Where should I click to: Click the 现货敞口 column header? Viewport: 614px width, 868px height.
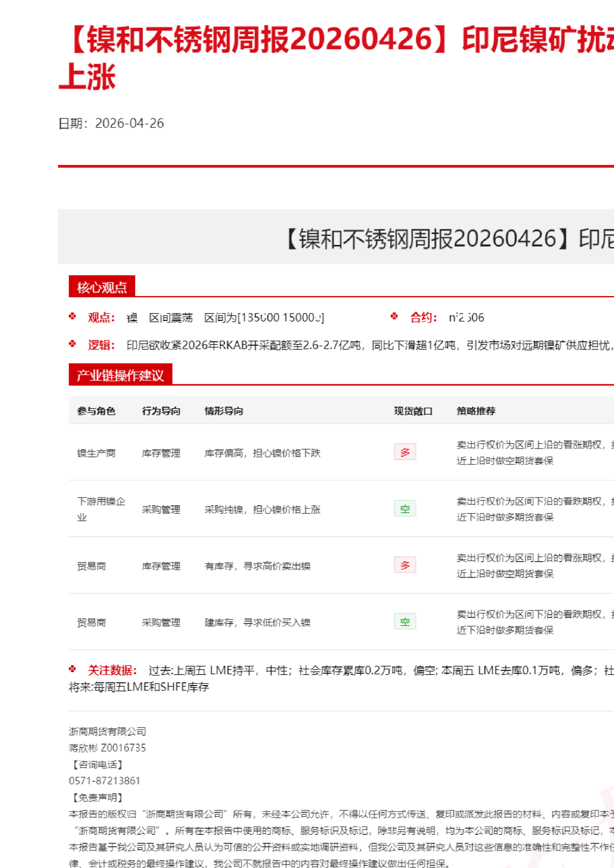(x=413, y=411)
